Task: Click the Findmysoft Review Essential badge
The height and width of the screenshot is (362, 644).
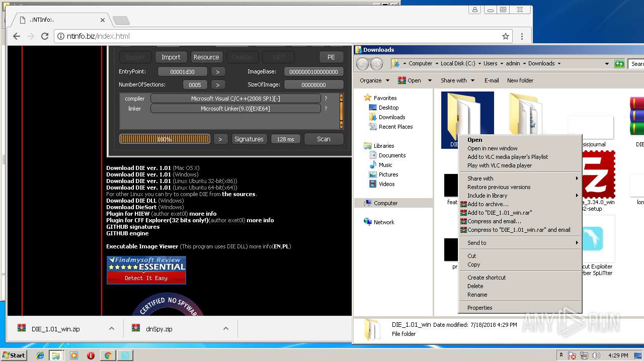Action: click(146, 270)
